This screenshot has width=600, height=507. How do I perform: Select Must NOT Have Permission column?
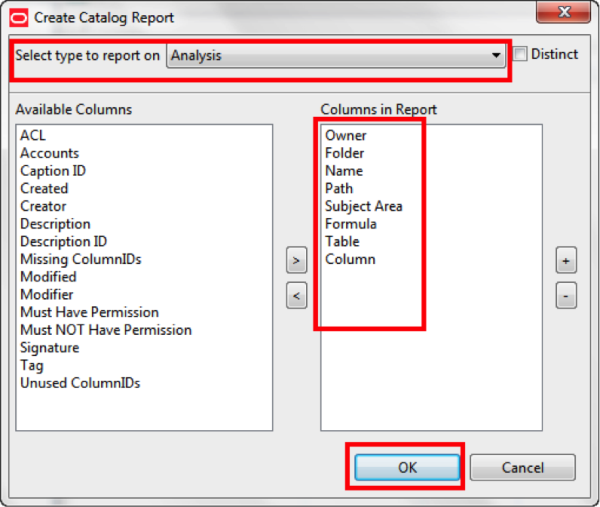coord(106,330)
